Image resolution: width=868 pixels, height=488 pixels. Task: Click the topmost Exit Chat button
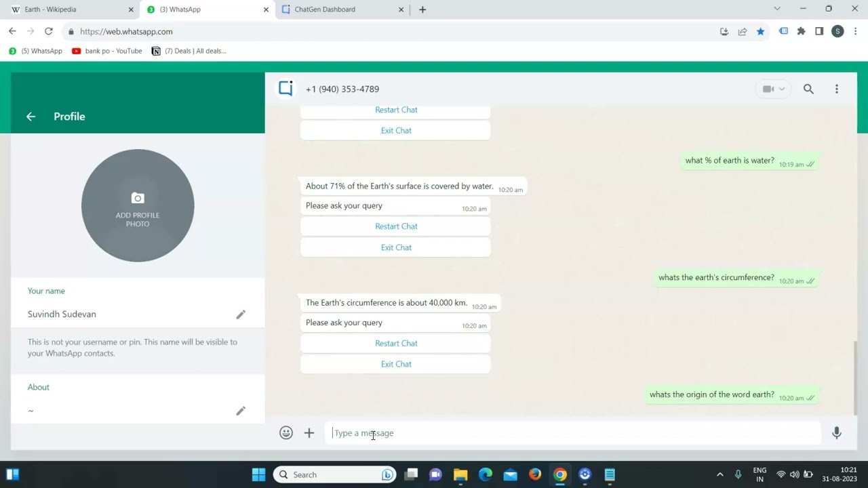click(x=396, y=131)
